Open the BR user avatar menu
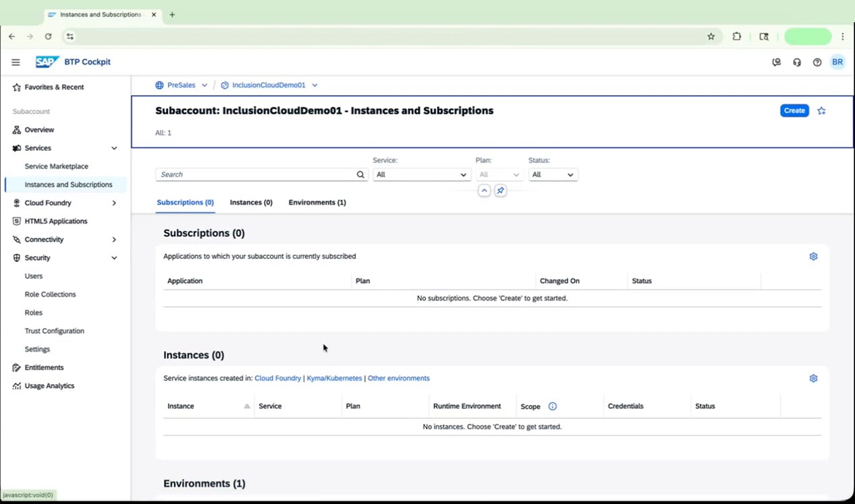Viewport: 855px width, 504px height. [837, 62]
